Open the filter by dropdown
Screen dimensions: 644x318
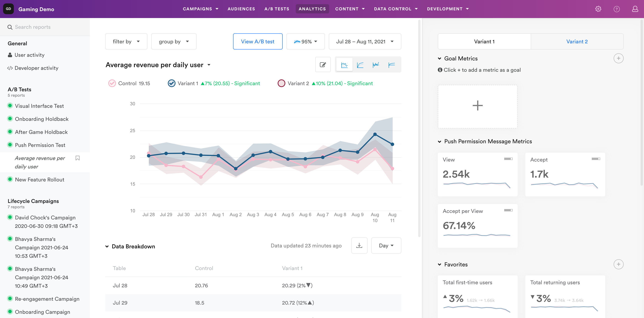[x=126, y=41]
